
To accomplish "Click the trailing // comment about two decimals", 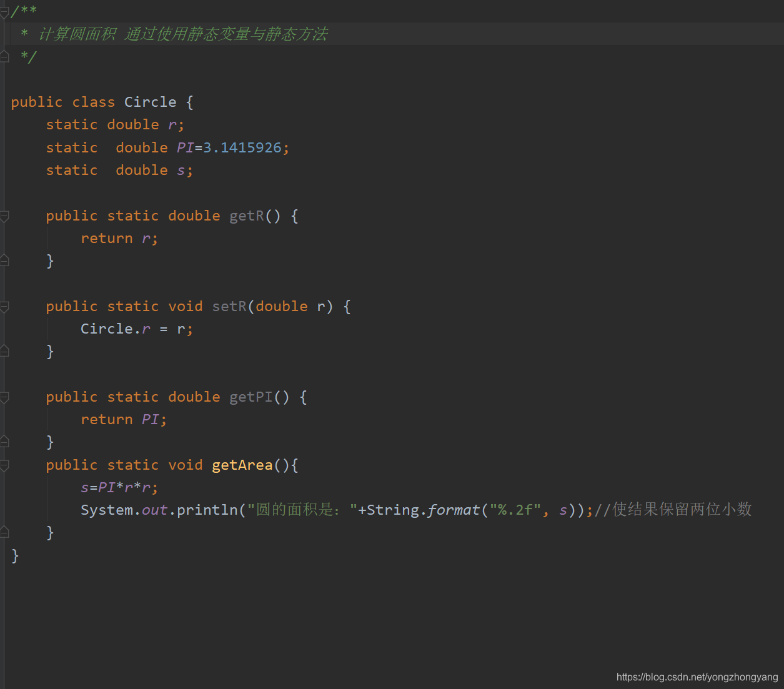I will point(673,510).
